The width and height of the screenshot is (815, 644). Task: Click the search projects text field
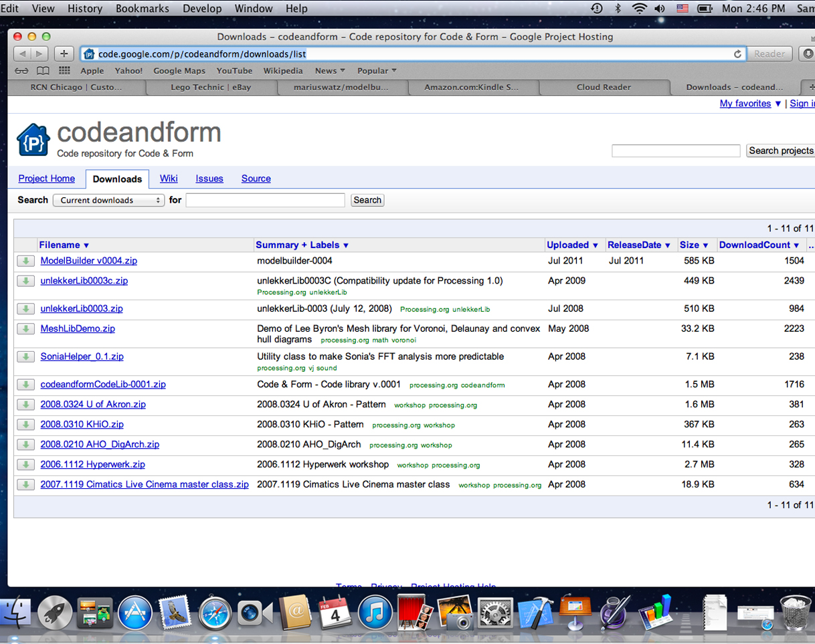coord(676,151)
